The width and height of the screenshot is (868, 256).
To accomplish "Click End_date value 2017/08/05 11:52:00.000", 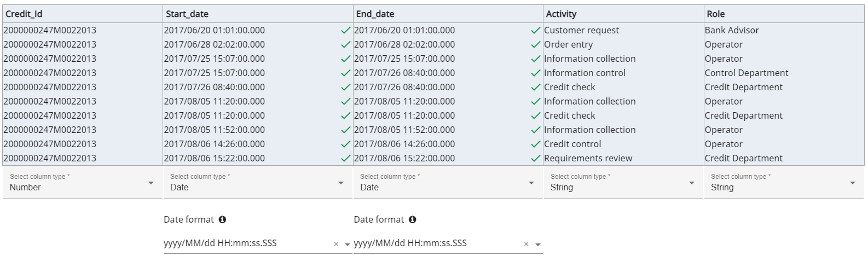I will point(404,130).
